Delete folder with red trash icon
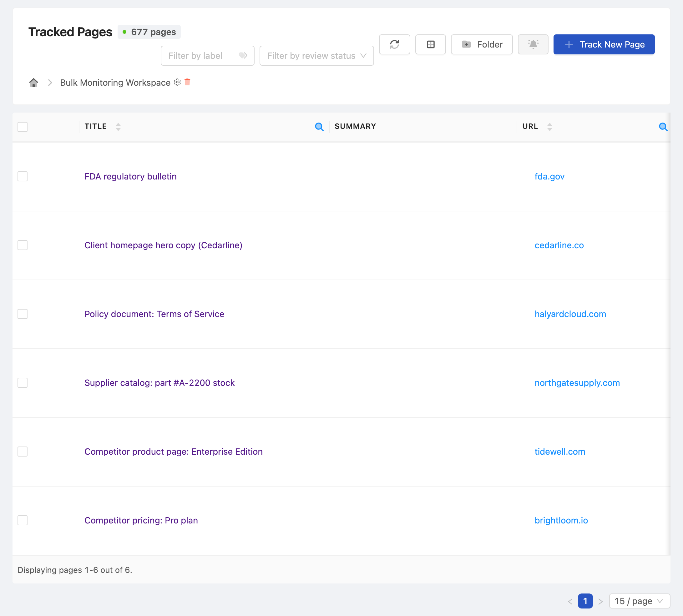This screenshot has height=616, width=683. pos(188,82)
